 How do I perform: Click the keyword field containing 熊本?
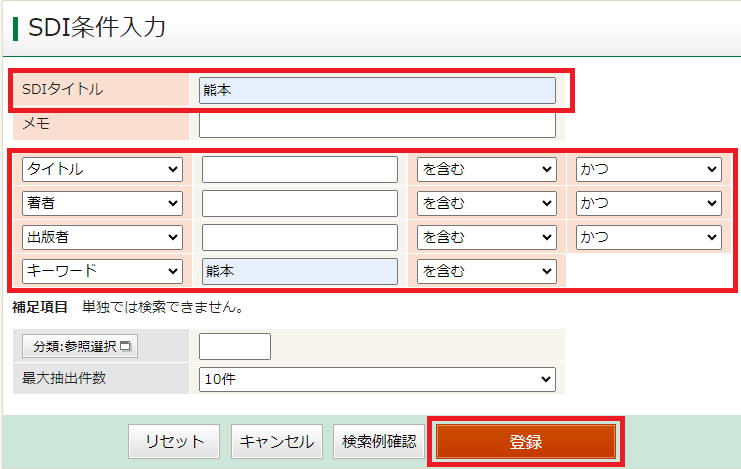[299, 271]
